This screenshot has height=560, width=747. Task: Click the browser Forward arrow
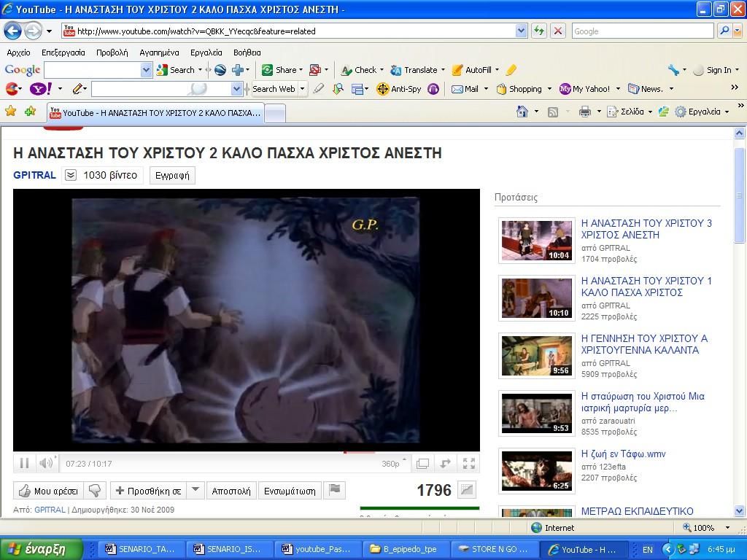click(33, 31)
